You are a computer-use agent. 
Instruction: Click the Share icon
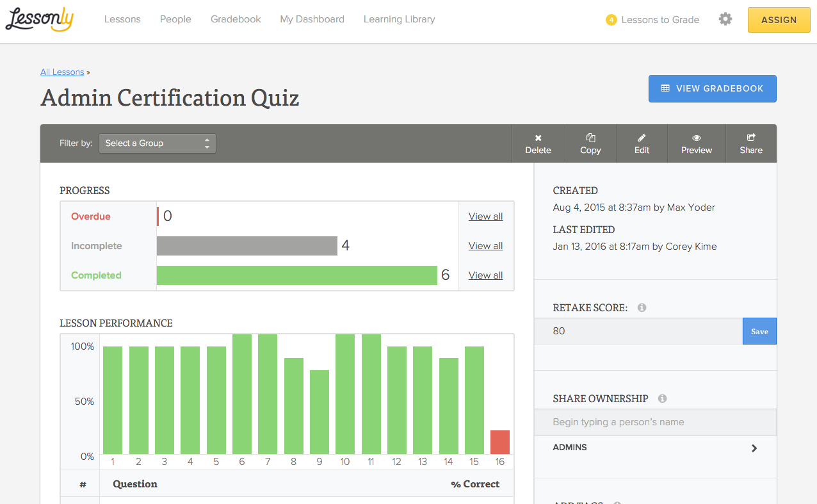pos(751,137)
